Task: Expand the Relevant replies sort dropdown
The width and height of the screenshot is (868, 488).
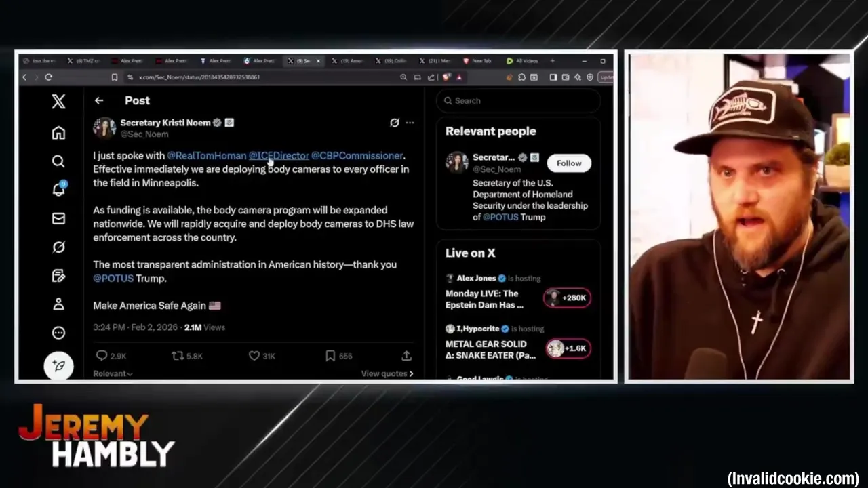Action: tap(113, 373)
